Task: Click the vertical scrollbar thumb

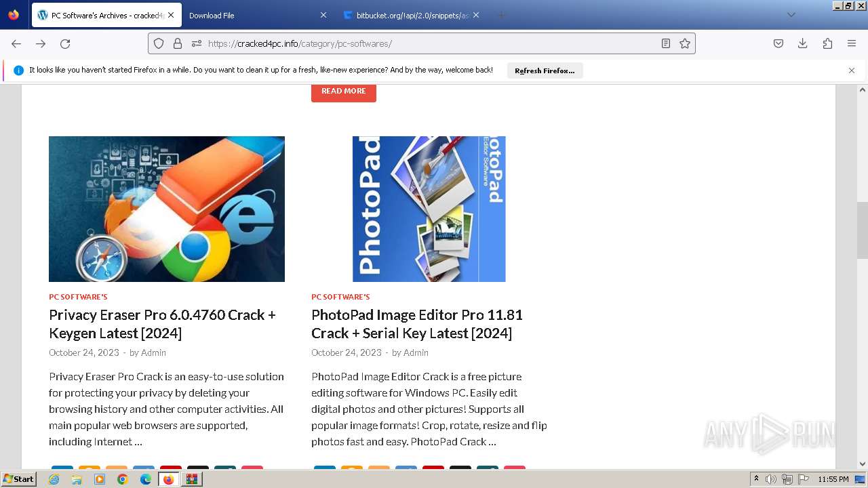Action: [863, 230]
